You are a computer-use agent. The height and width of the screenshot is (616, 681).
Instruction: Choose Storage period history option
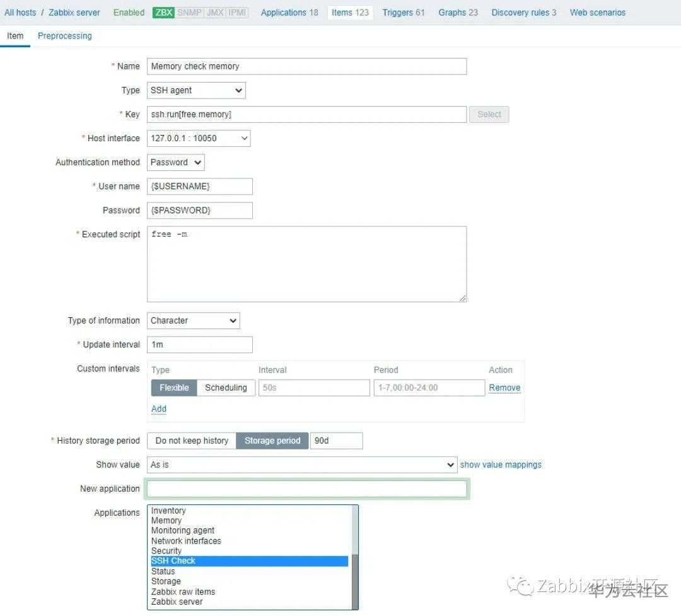tap(272, 441)
